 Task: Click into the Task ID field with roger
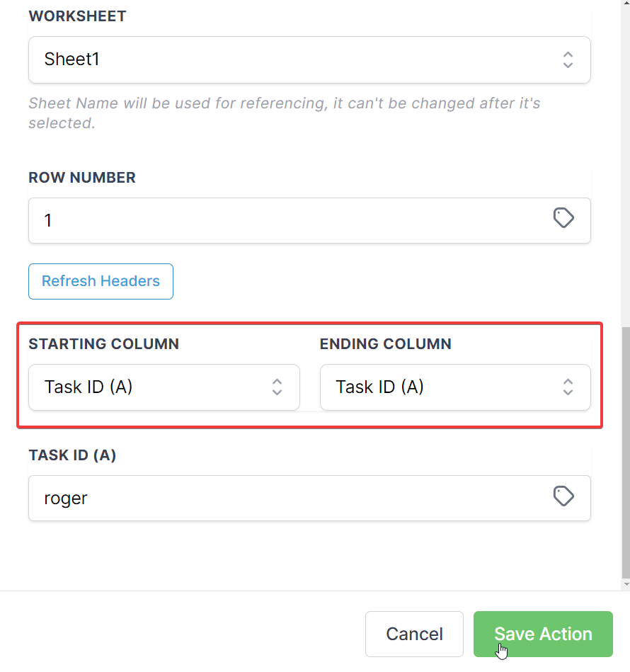(x=283, y=498)
